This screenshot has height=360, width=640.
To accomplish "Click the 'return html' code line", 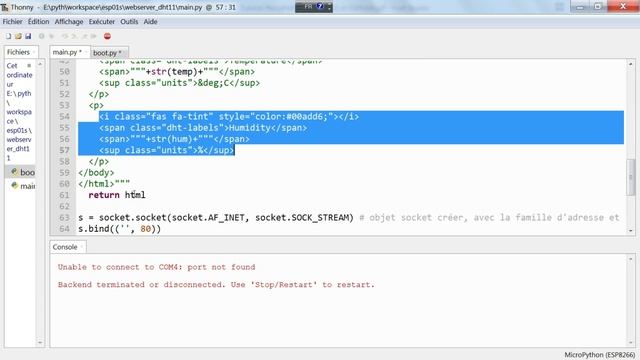I will click(117, 195).
